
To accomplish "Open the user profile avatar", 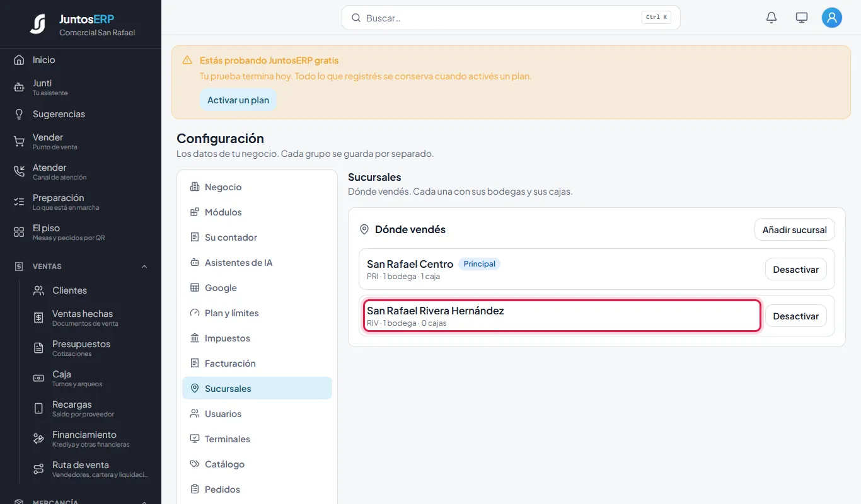I will point(832,18).
